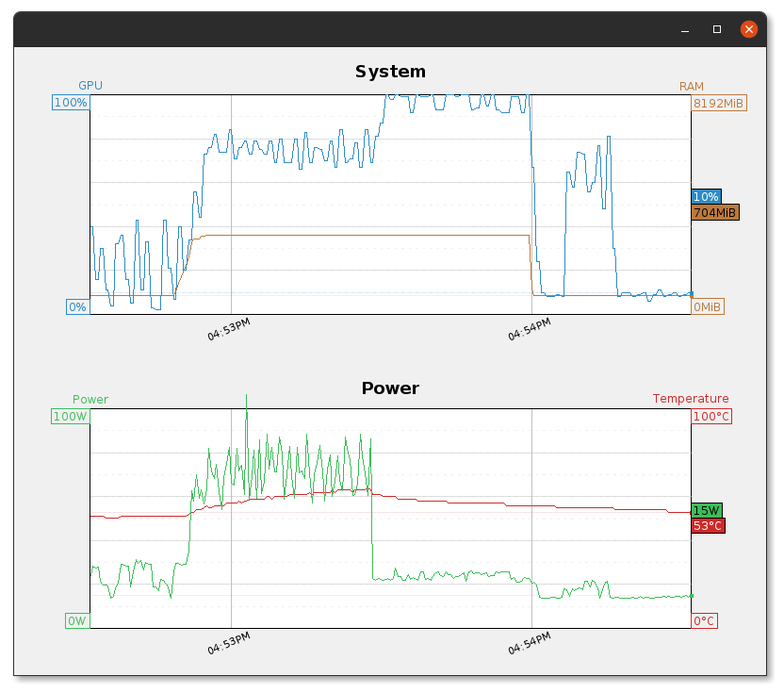
Task: Click the 100°C temperature scale label
Action: pyautogui.click(x=711, y=417)
